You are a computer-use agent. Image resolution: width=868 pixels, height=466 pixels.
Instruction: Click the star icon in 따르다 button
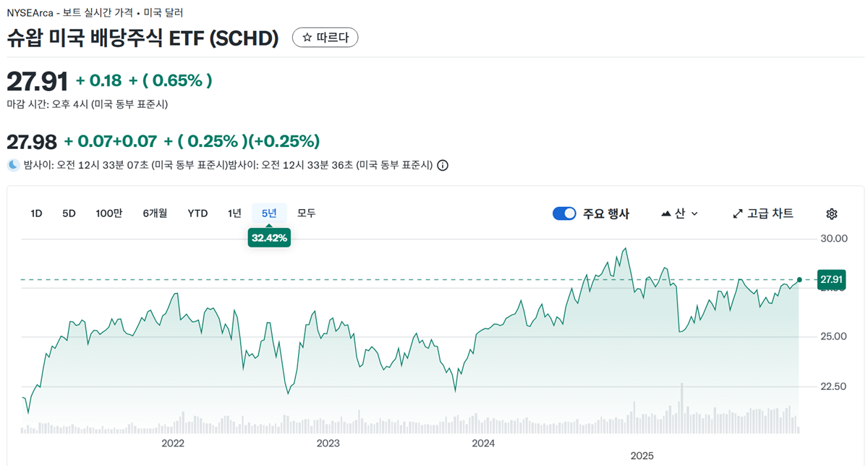click(x=307, y=38)
